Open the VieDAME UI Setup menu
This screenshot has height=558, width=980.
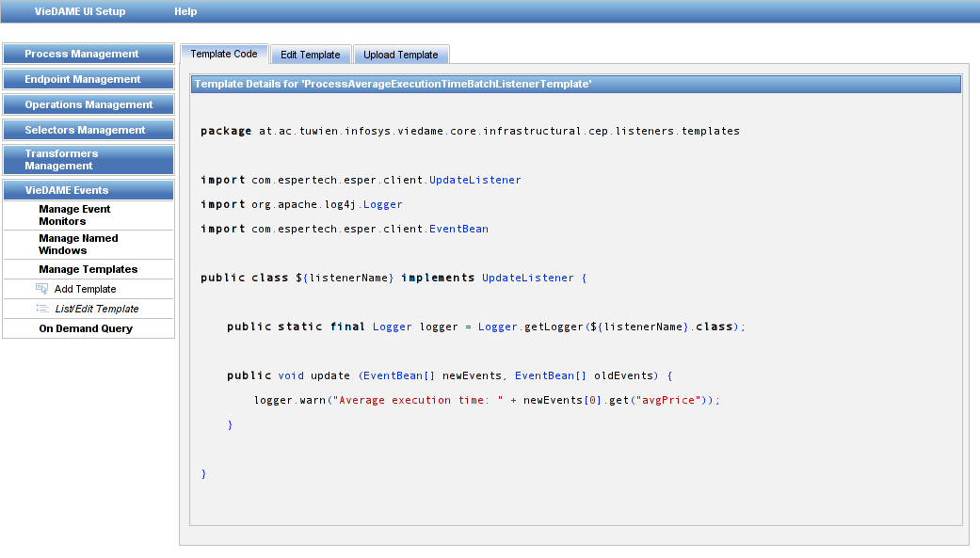pos(80,11)
